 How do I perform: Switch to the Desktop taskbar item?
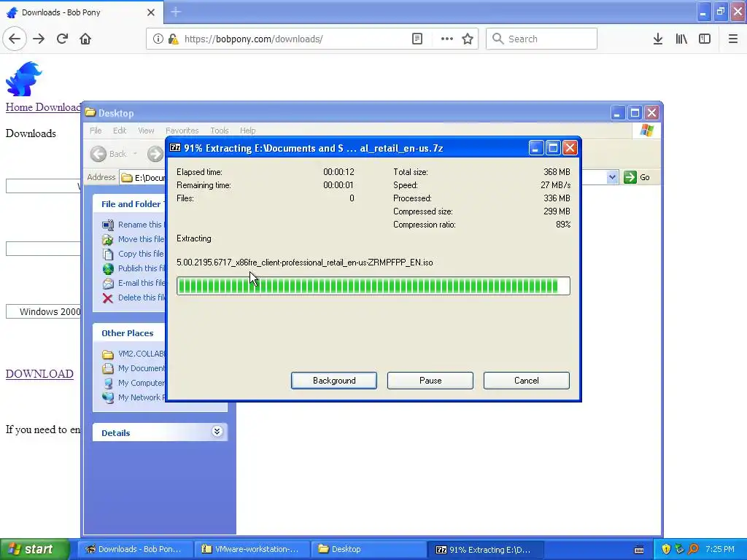click(368, 549)
